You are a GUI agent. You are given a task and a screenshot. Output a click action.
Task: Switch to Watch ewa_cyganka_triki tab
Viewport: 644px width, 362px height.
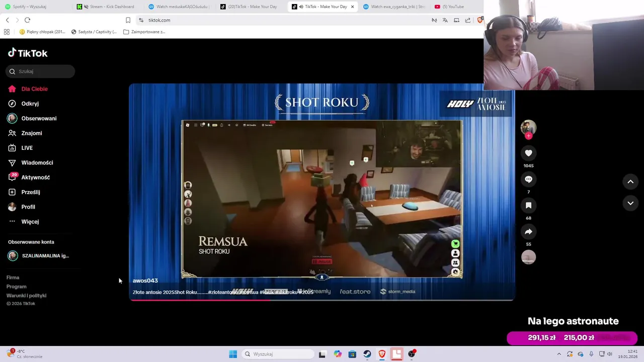pos(394,7)
